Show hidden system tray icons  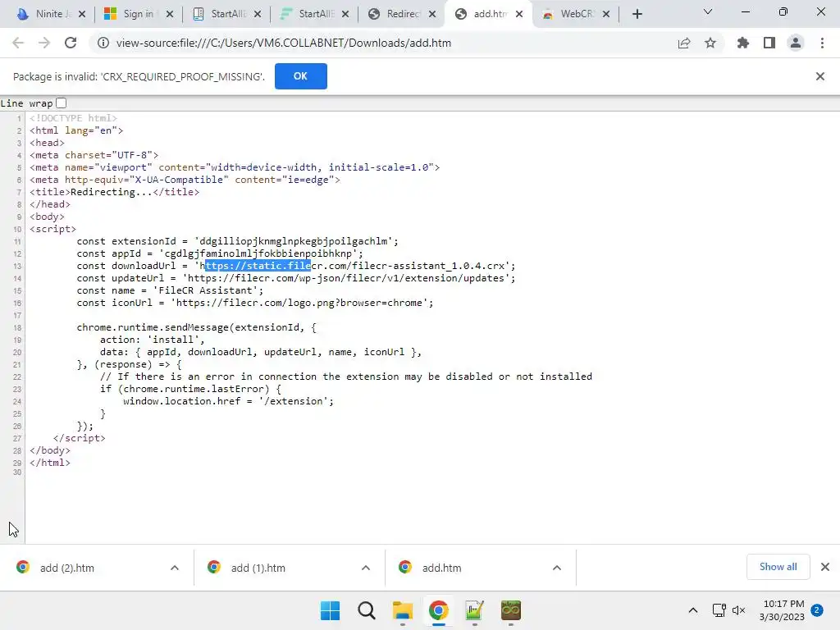[x=692, y=610]
